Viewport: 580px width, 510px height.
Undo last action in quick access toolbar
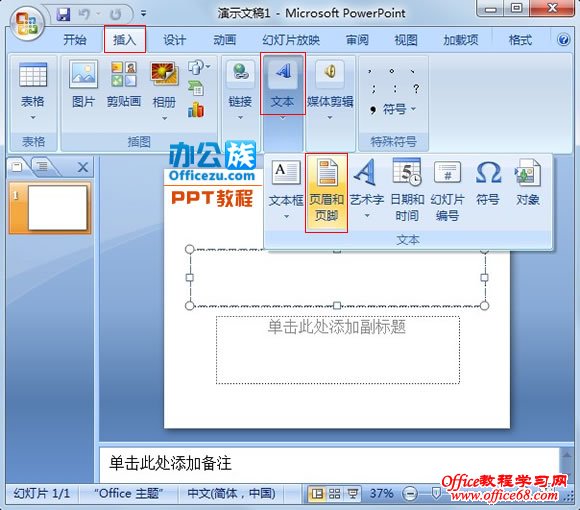[x=84, y=14]
